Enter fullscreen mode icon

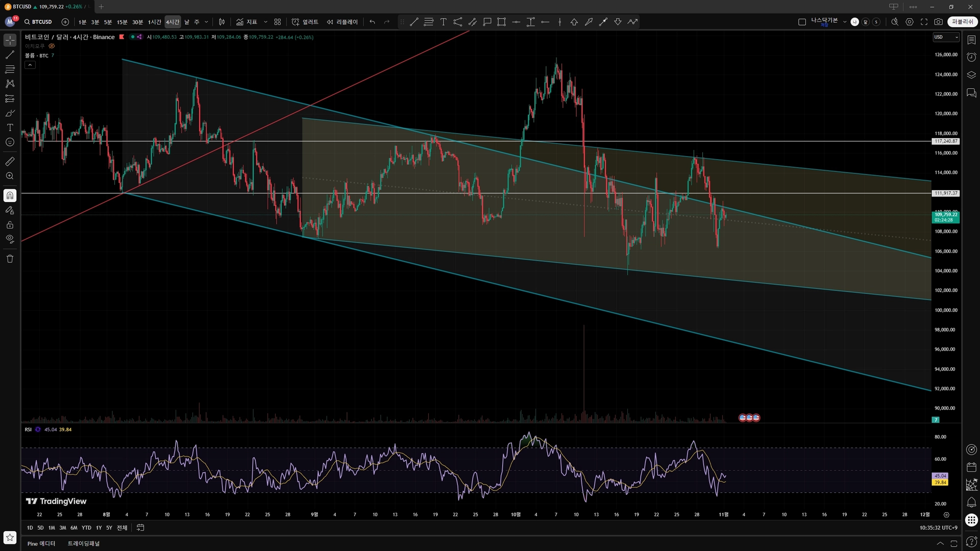tap(924, 22)
